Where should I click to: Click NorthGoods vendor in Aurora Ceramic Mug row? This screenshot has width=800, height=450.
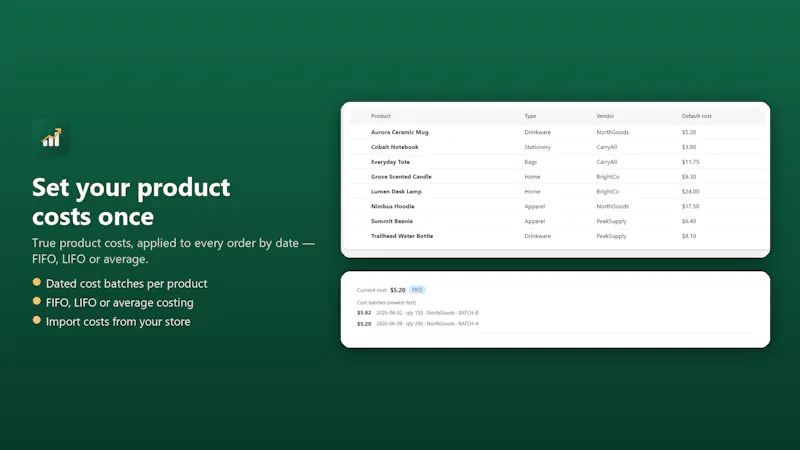[x=612, y=132]
